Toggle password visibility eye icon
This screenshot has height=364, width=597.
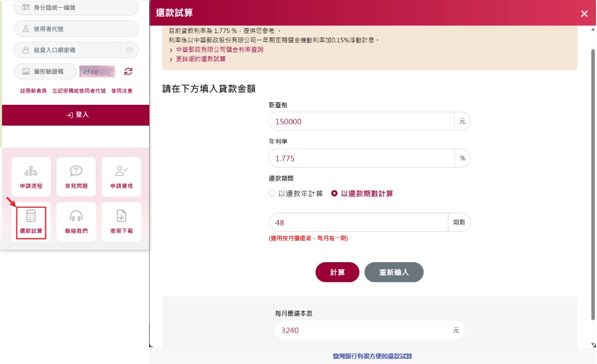coord(129,50)
